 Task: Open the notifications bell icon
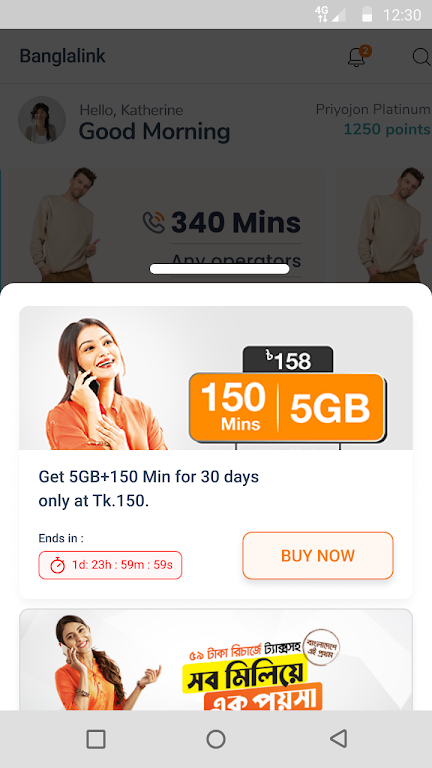pyautogui.click(x=357, y=57)
